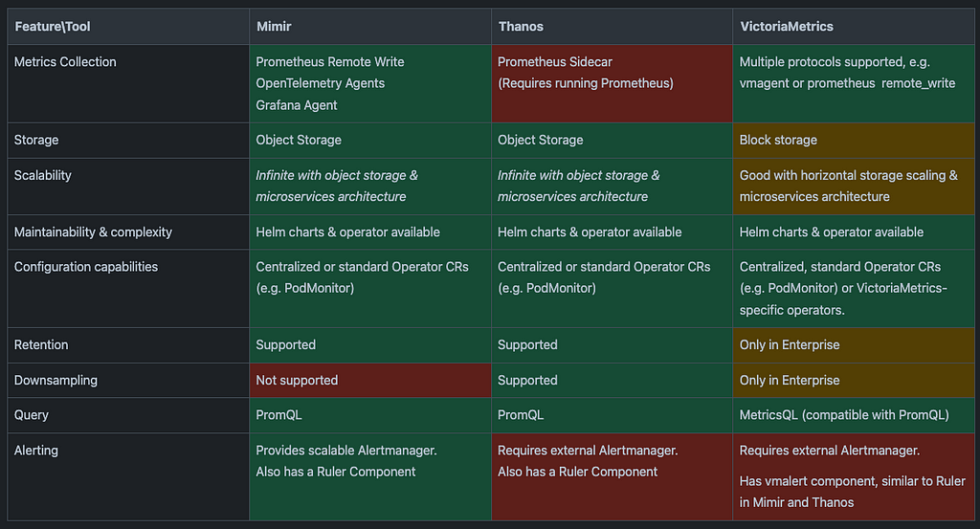Click Mimir's Object Storage cell

pos(370,140)
